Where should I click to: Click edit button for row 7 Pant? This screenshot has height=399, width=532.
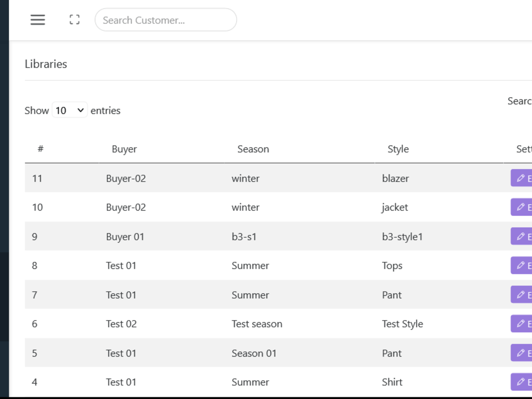pos(521,295)
